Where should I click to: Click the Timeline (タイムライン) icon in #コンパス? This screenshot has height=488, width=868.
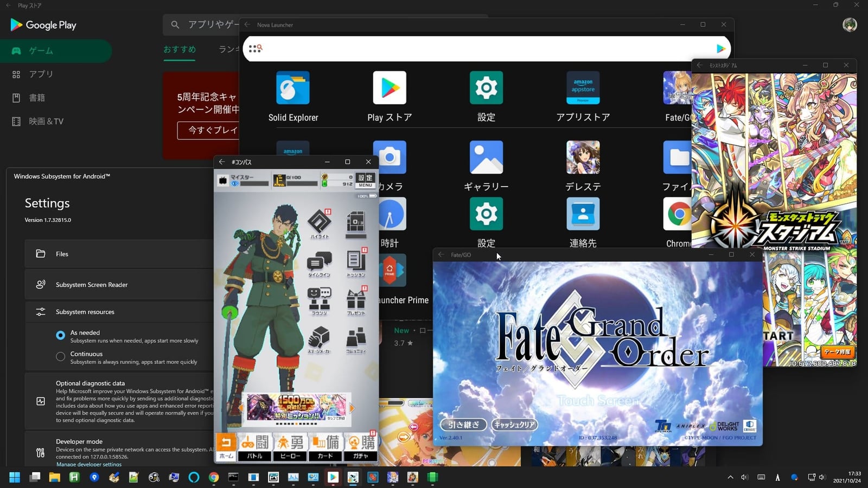coord(319,262)
